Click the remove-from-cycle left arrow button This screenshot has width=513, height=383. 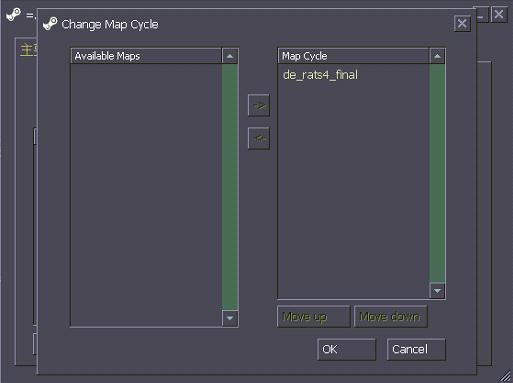[x=259, y=138]
